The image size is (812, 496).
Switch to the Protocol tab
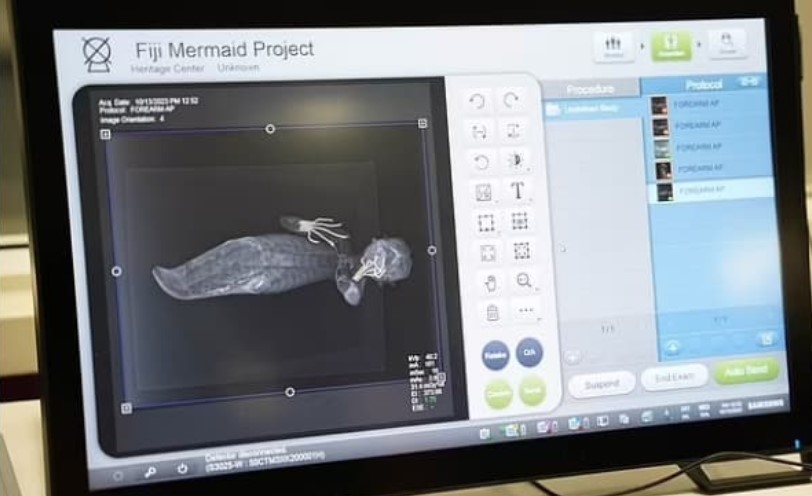coord(704,85)
